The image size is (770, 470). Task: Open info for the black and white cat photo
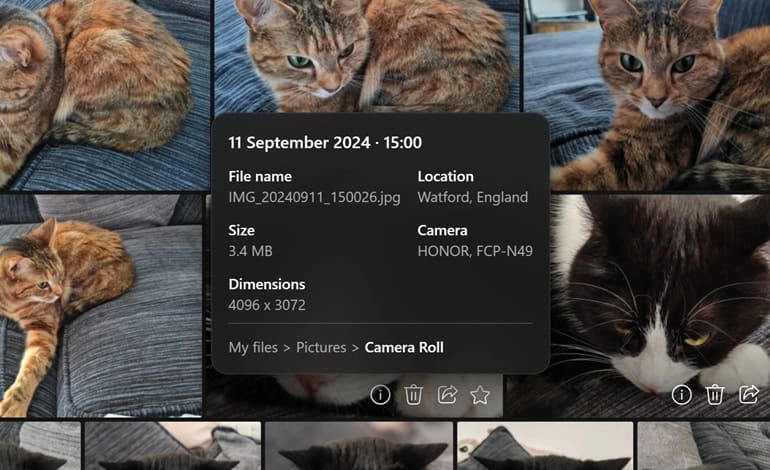point(681,395)
